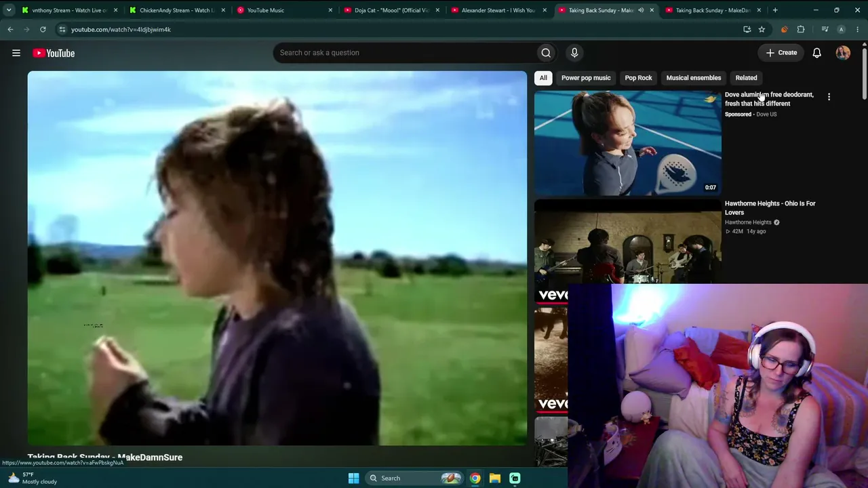Go back with the browser back arrow
The image size is (868, 488).
pyautogui.click(x=10, y=29)
